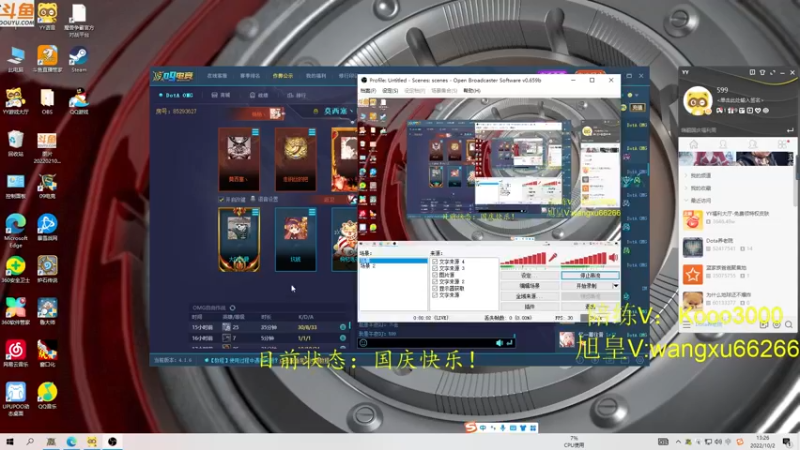The image size is (800, 450).
Task: Open the 开始录制 dropdown arrow in OBS
Action: pos(615,286)
